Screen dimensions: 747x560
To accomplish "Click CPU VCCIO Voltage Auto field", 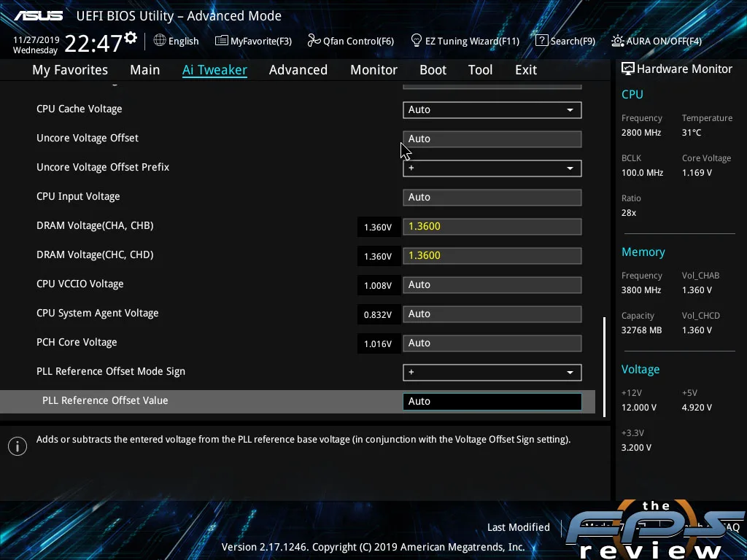I will point(492,285).
